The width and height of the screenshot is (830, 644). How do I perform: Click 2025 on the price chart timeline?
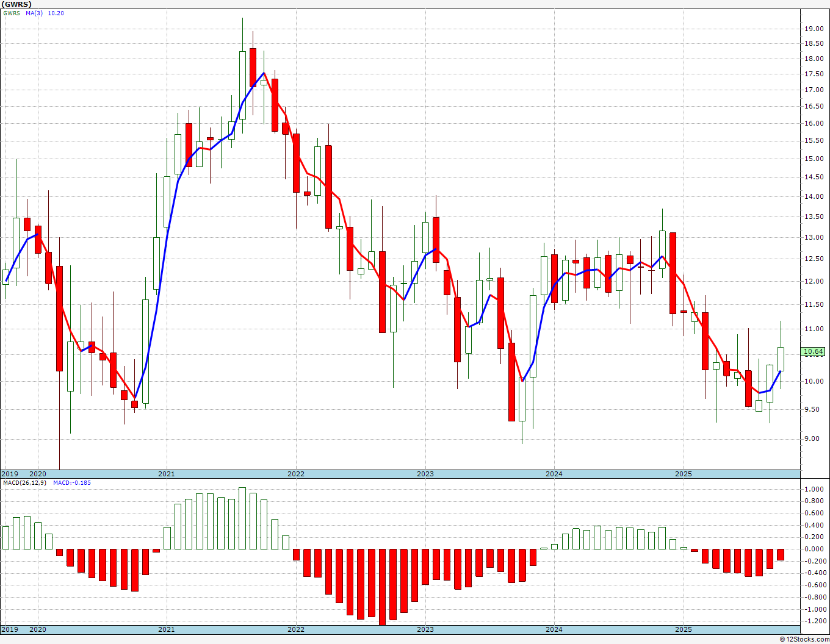[684, 474]
